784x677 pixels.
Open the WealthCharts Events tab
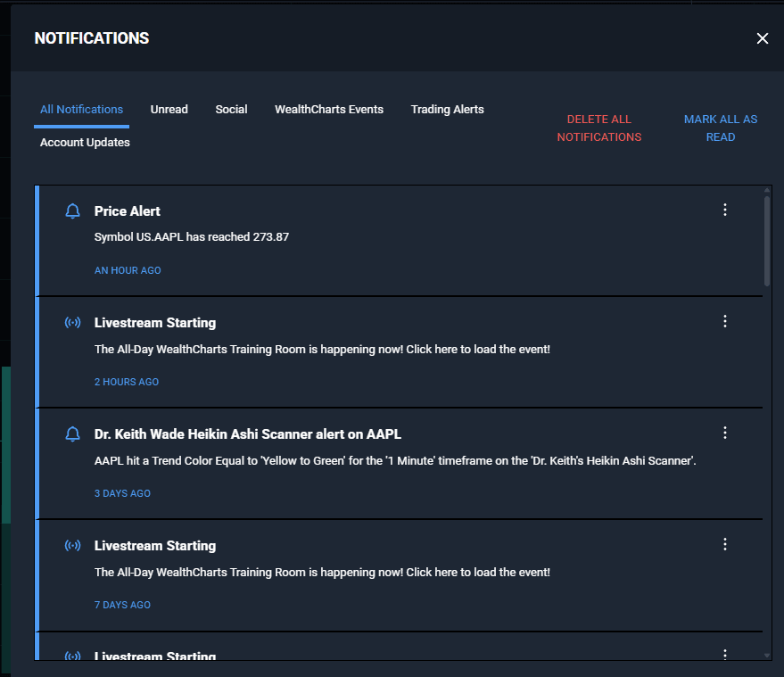click(329, 110)
